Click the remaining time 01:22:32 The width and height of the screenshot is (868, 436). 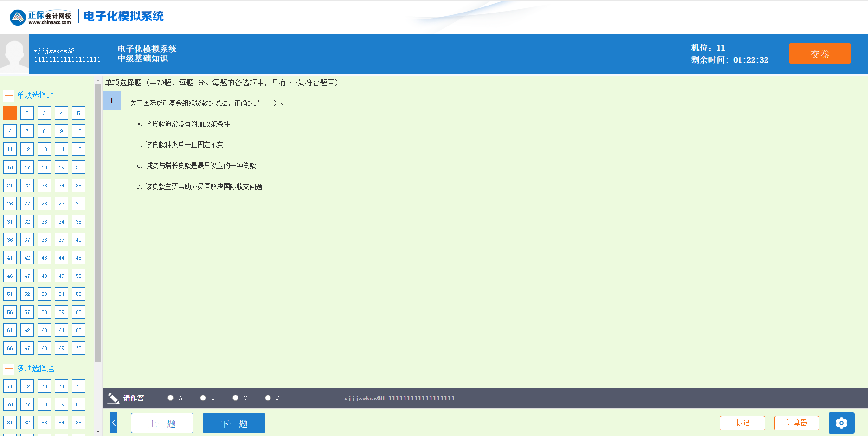click(751, 60)
